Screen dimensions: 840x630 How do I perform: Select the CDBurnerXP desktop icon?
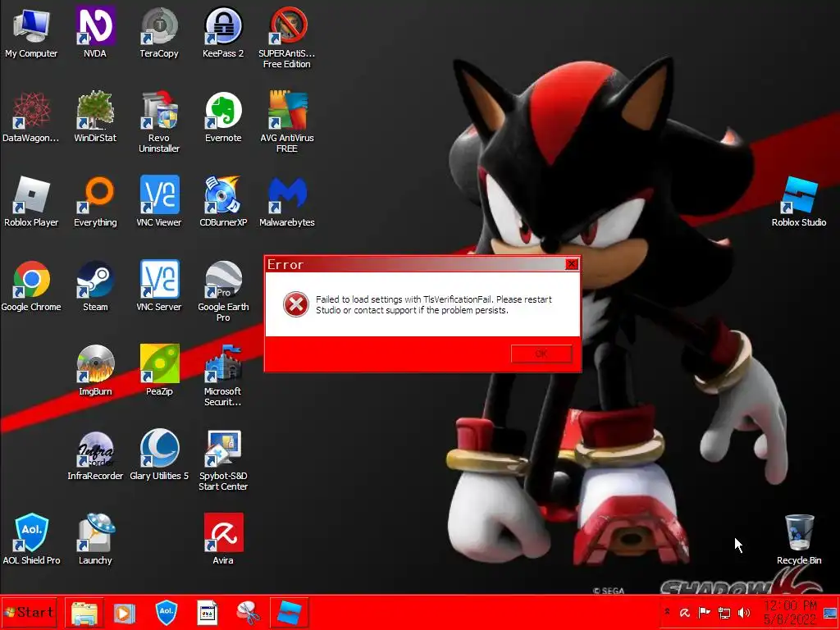pyautogui.click(x=223, y=202)
